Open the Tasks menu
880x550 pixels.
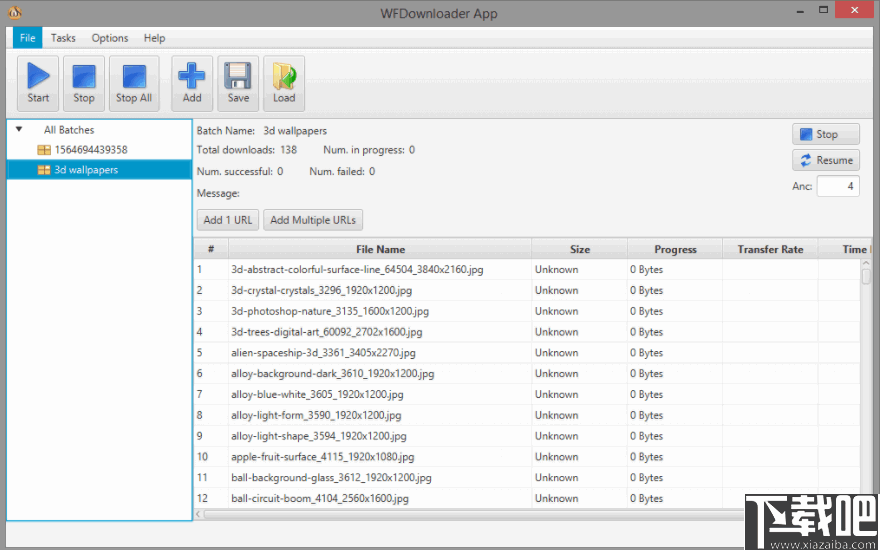tap(63, 38)
